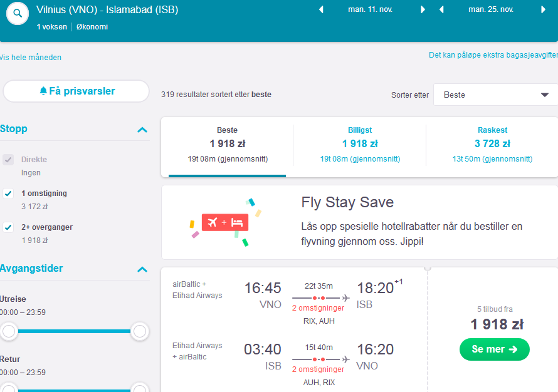The image size is (558, 392).
Task: Click the arrow icon on Se mer button
Action: tap(513, 349)
